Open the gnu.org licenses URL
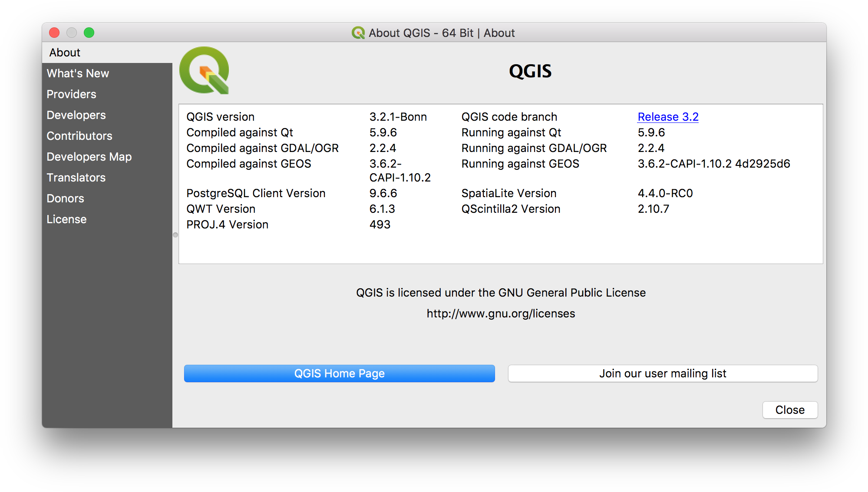Viewport: 868px width, 492px height. pyautogui.click(x=500, y=313)
